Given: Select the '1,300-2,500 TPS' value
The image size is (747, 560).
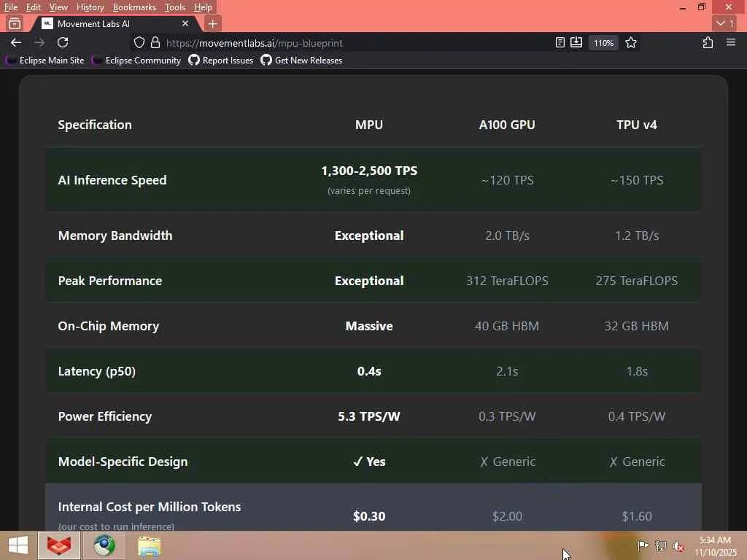Looking at the screenshot, I should (368, 171).
